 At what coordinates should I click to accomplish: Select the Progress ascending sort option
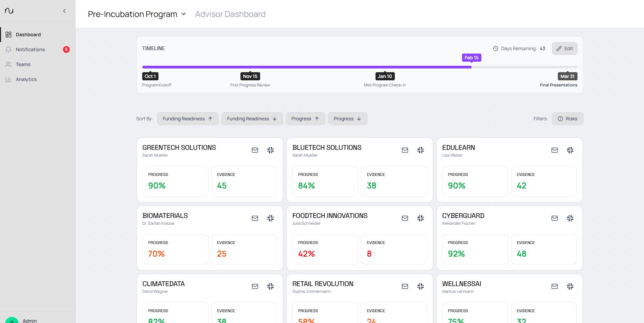point(305,119)
